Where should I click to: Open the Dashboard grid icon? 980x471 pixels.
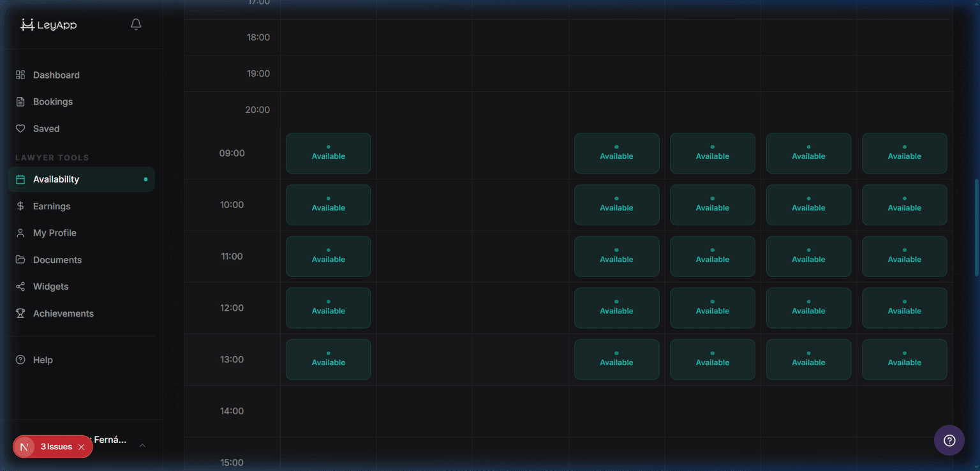click(x=20, y=75)
